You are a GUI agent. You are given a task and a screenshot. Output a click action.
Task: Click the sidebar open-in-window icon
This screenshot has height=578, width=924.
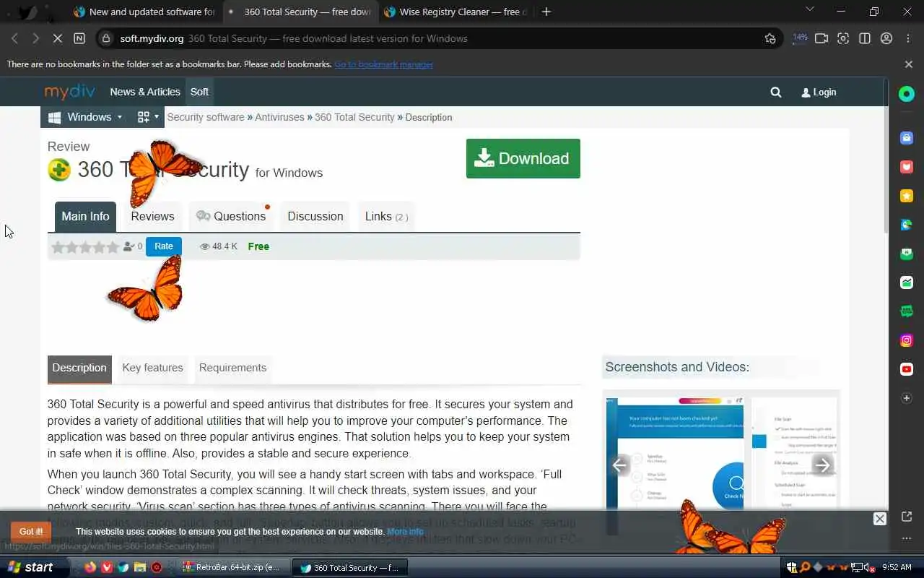907,516
